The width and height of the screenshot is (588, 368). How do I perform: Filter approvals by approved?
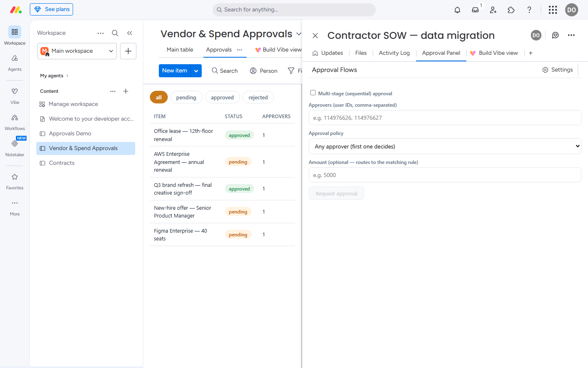coord(222,97)
